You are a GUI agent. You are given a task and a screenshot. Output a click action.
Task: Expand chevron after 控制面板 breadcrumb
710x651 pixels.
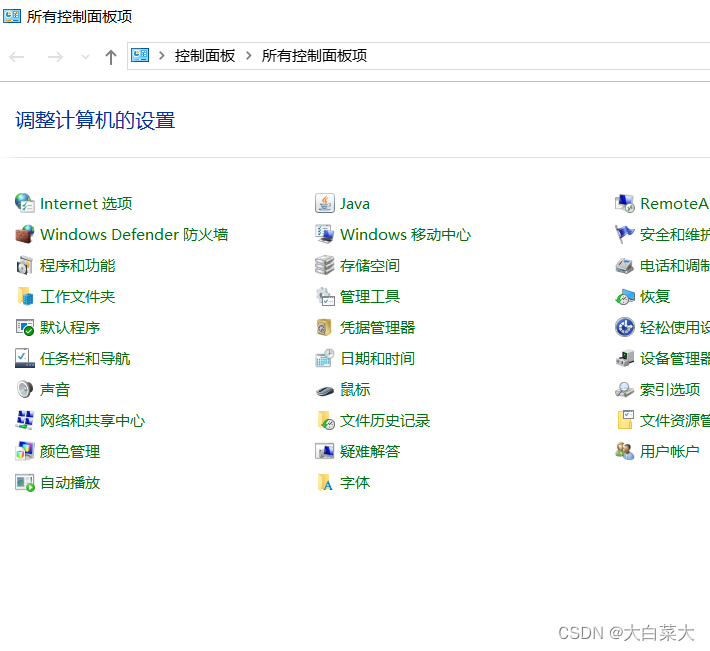(x=248, y=56)
